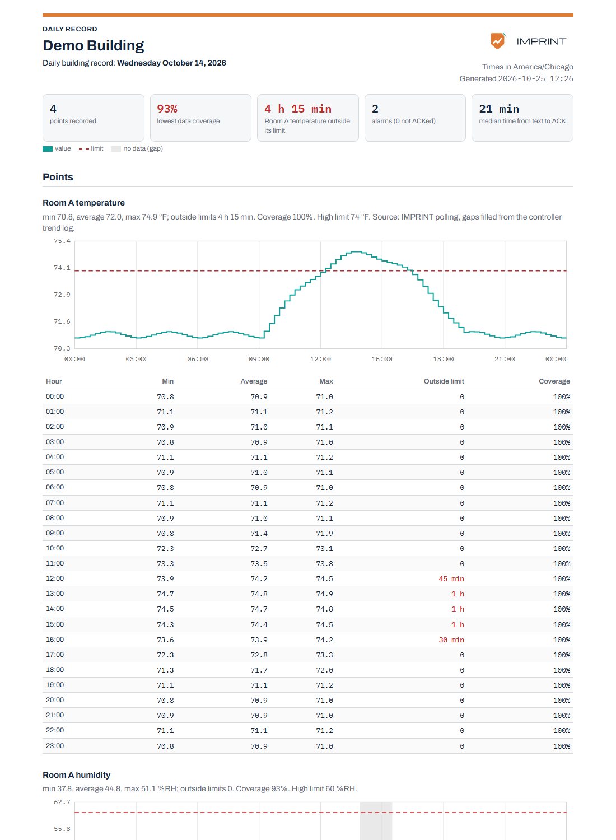The height and width of the screenshot is (840, 616).
Task: Click the 'Coverage' column header
Action: click(554, 381)
